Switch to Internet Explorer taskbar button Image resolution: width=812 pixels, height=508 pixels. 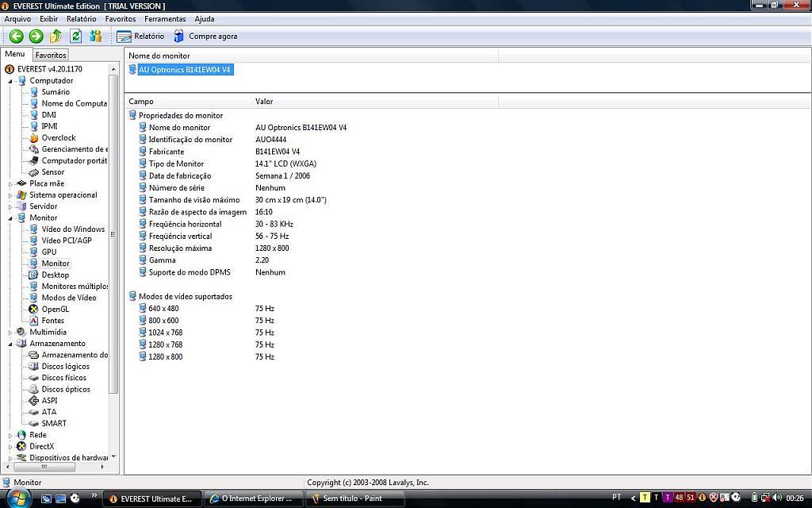coord(253,498)
